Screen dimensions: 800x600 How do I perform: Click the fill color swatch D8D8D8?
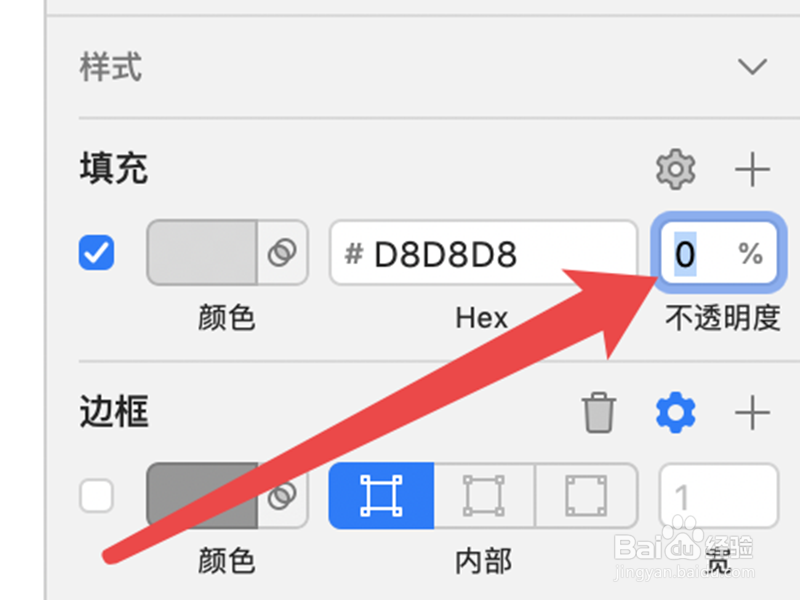point(202,253)
